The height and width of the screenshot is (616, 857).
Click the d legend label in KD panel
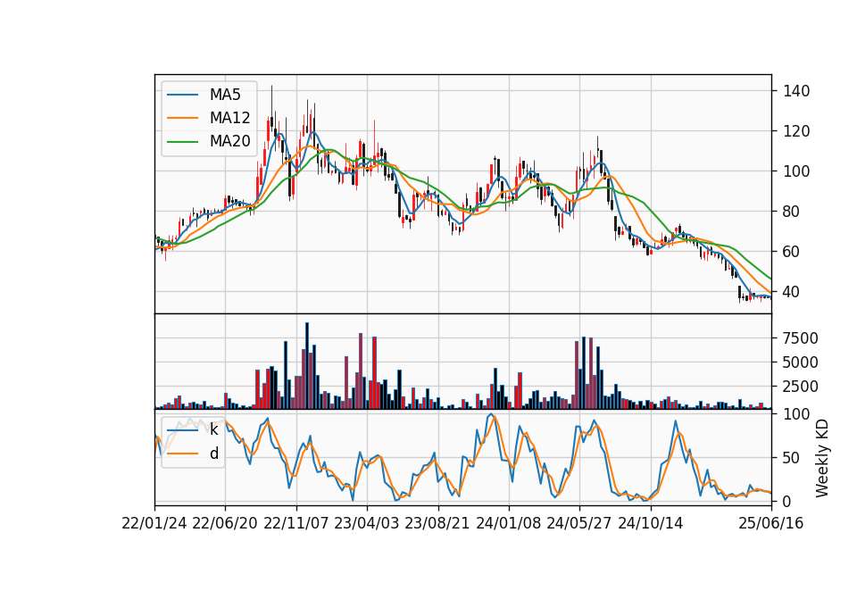214,454
